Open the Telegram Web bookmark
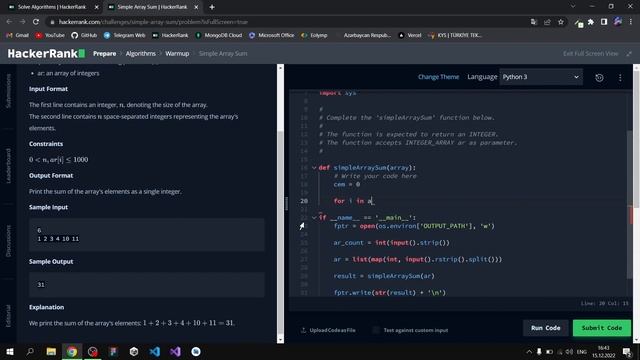640x360 pixels. 124,36
